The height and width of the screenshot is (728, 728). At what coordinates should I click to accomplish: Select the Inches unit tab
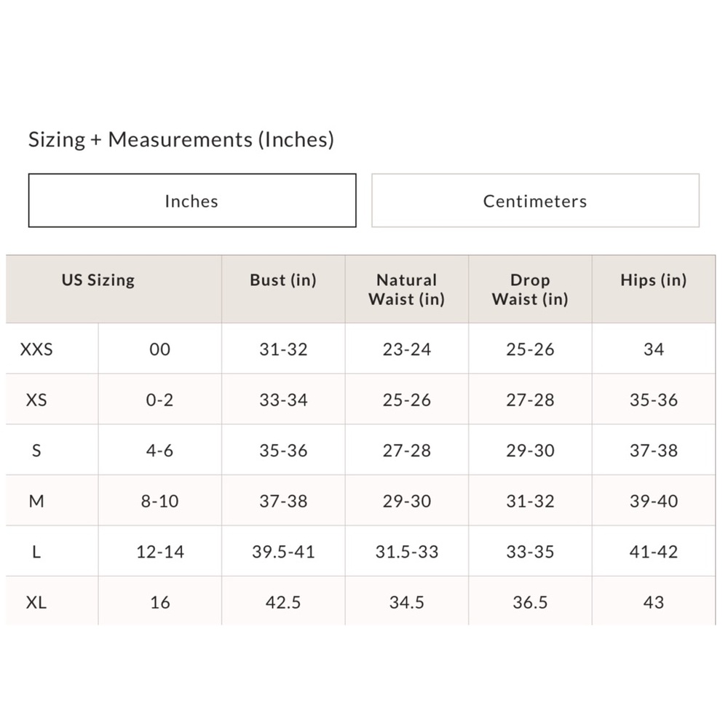(192, 201)
